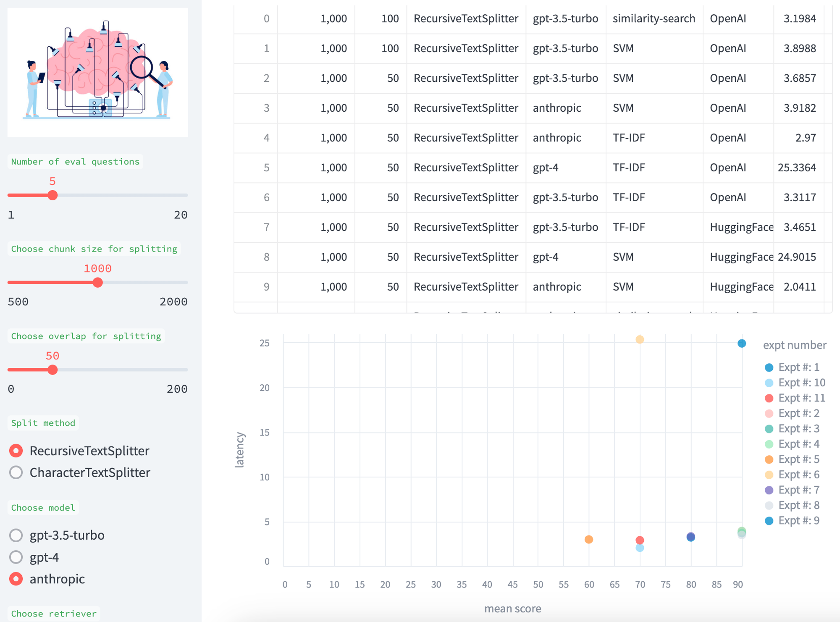Screen dimensions: 840x622
Task: Click the eval questions slider handle
Action: pyautogui.click(x=52, y=195)
